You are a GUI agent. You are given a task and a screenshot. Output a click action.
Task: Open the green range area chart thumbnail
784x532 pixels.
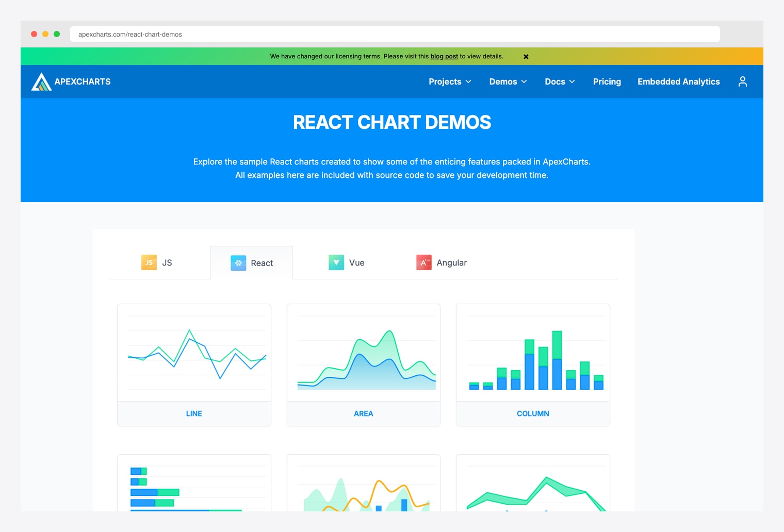533,483
